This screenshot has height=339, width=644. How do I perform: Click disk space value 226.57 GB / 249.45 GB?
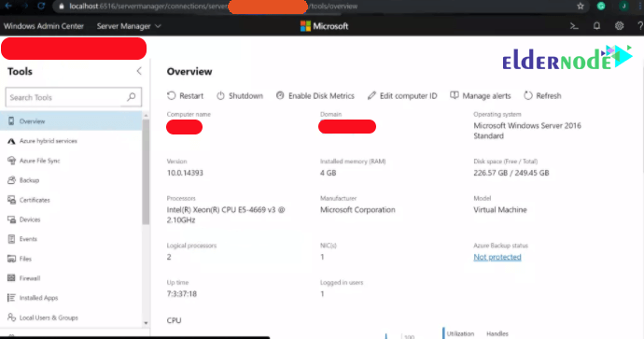[x=511, y=173]
